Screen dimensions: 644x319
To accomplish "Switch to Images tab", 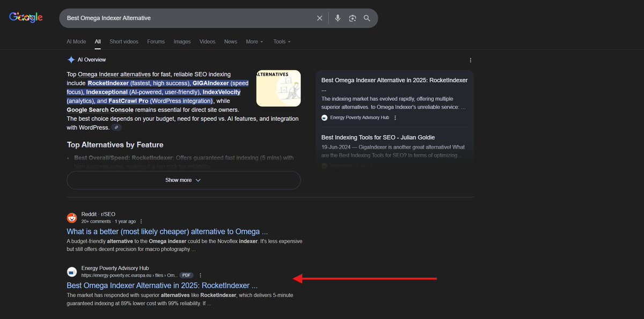I will click(x=182, y=42).
